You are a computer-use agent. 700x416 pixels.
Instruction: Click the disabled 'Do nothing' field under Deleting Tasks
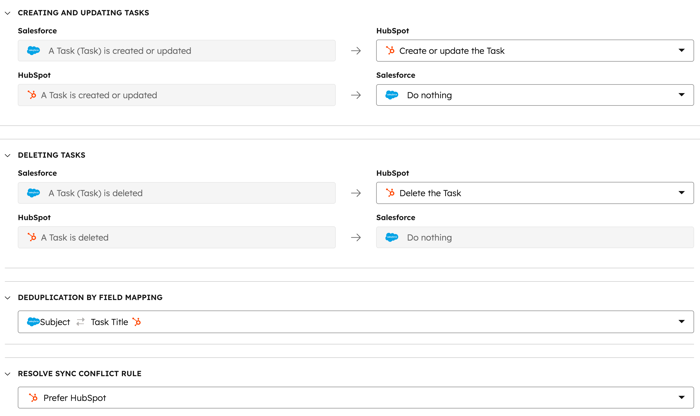tap(535, 237)
